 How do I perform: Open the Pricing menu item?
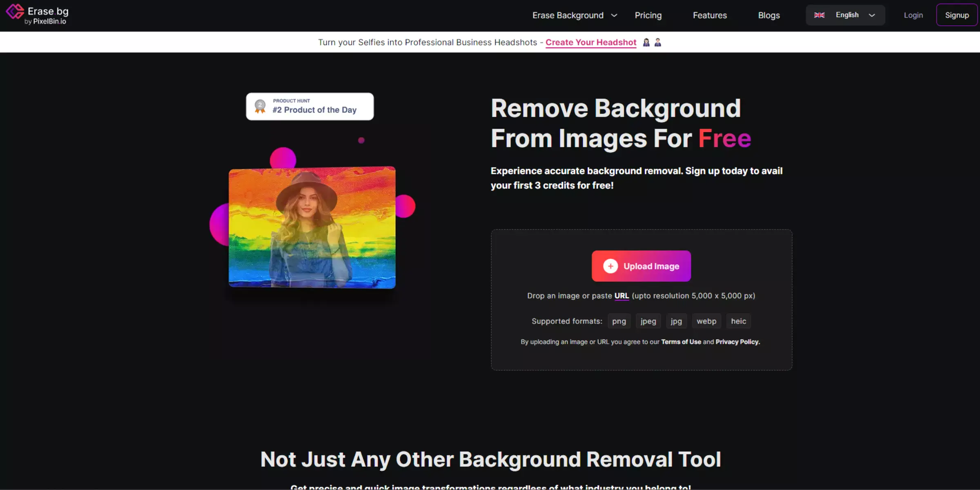[x=648, y=15]
